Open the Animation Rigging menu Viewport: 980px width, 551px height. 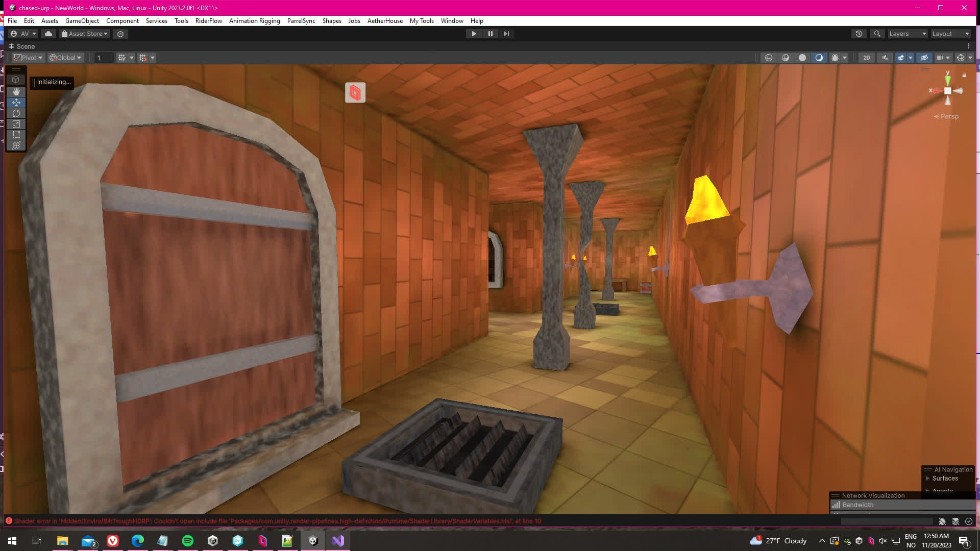(x=254, y=21)
